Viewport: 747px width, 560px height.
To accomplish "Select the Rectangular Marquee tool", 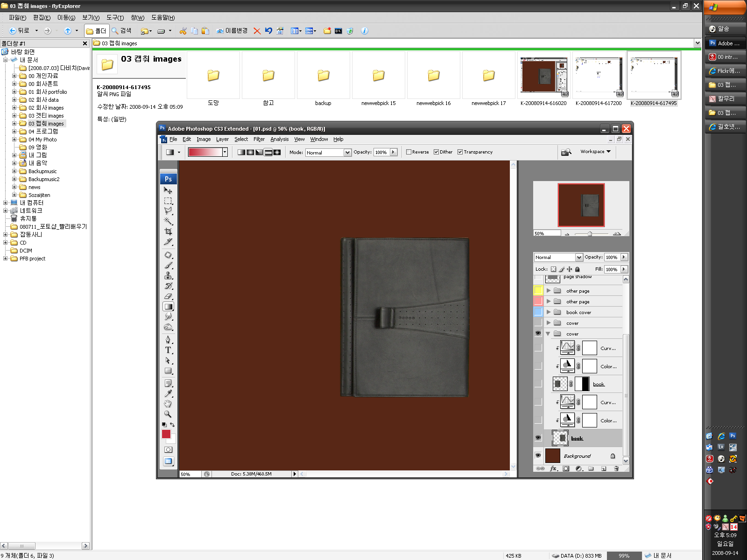I will click(168, 201).
